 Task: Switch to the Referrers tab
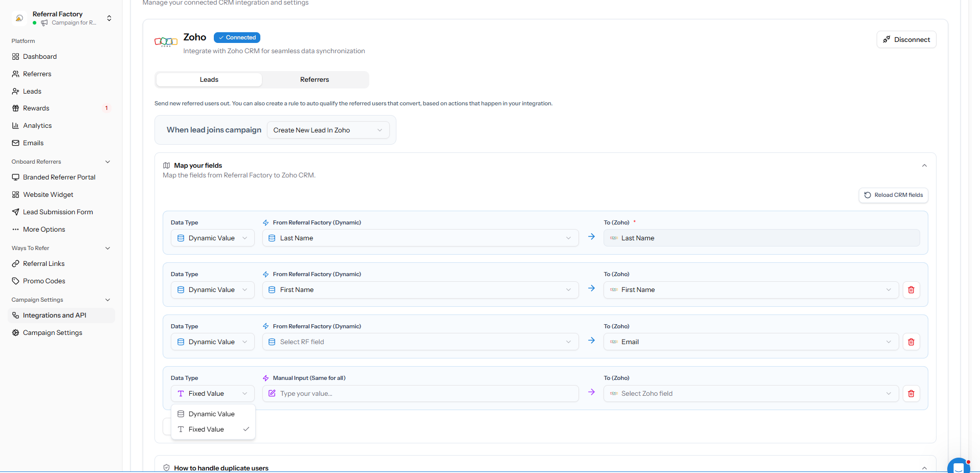coord(315,80)
